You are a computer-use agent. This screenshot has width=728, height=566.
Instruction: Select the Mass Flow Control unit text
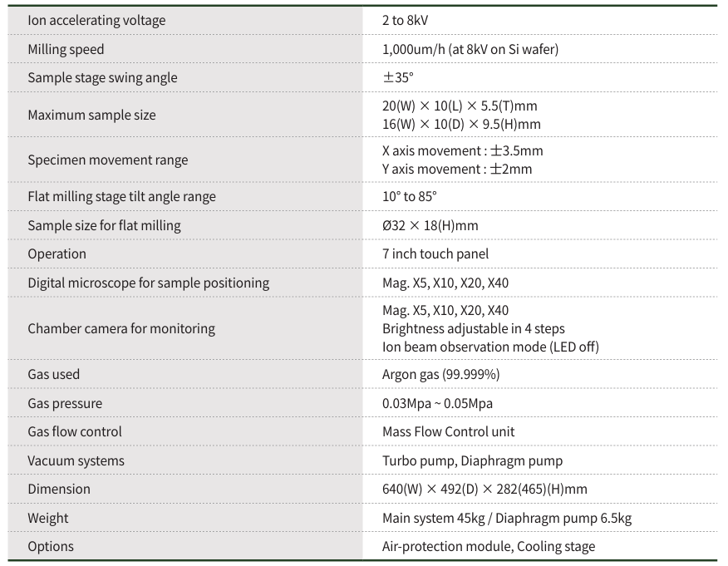tap(448, 431)
